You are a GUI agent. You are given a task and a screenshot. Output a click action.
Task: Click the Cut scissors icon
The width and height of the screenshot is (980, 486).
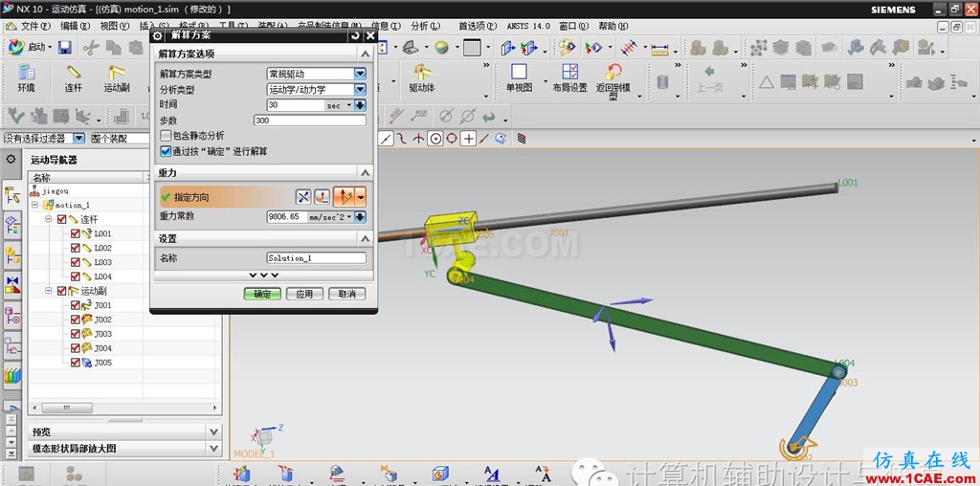point(91,48)
